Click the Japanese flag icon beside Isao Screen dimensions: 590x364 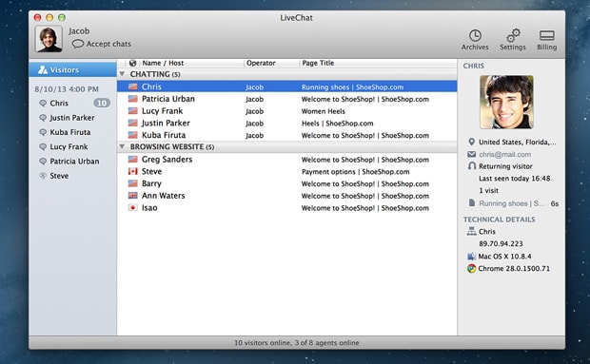coord(132,208)
